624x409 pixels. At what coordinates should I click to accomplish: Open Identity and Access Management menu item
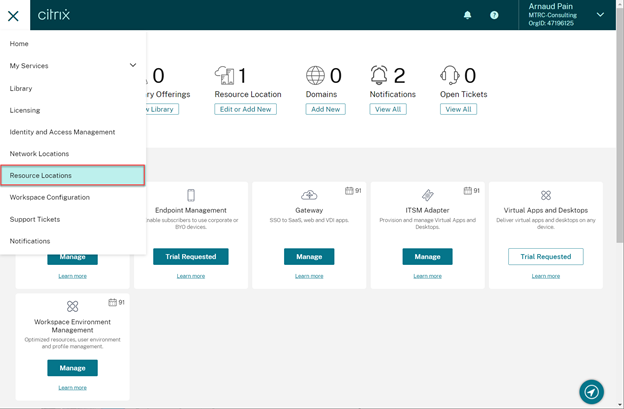(x=62, y=132)
